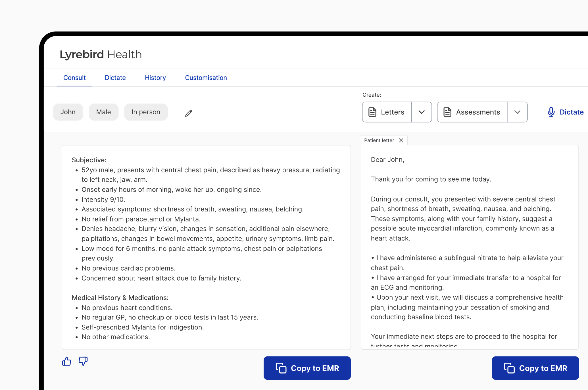Click the thumbs up feedback icon
588x390 pixels.
pyautogui.click(x=66, y=361)
